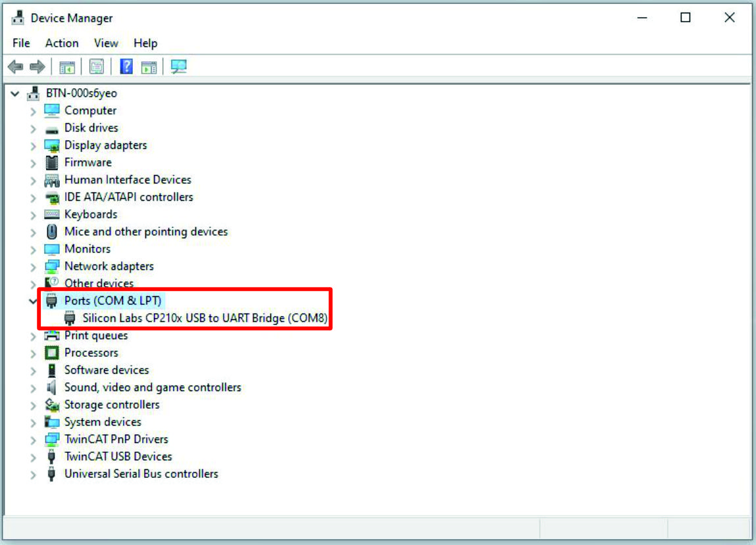The height and width of the screenshot is (545, 756).
Task: Select the Software devices label
Action: [x=107, y=370]
